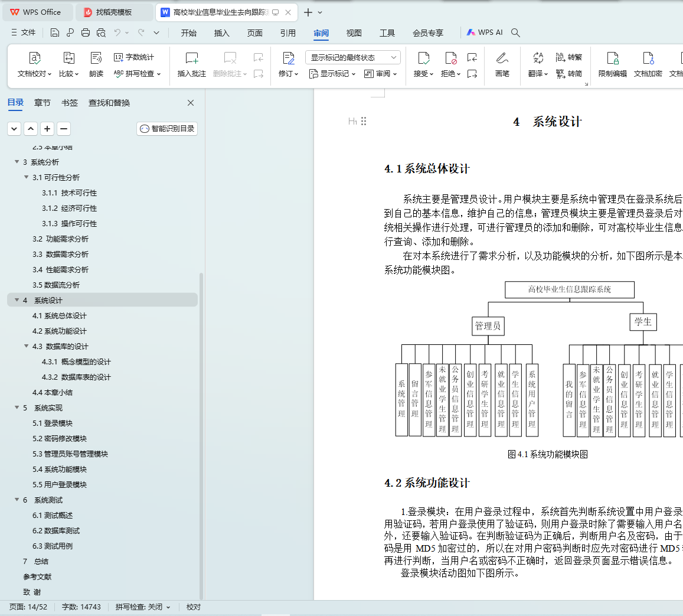Collapse the 4 系统设计 tree node

point(17,300)
